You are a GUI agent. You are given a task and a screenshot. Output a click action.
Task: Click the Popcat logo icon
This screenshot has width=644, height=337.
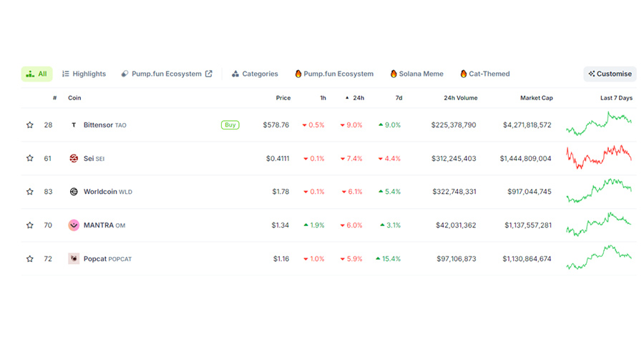point(74,258)
